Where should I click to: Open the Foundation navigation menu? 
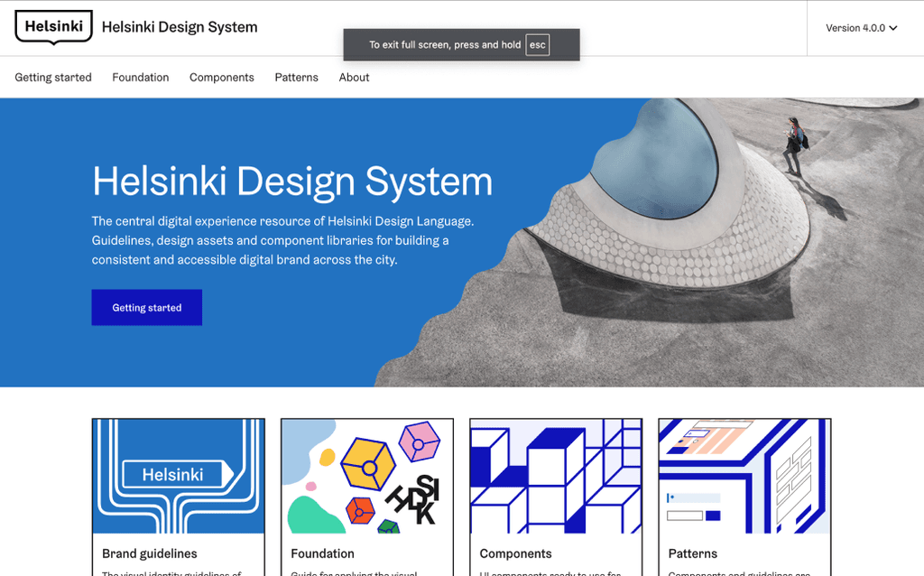140,78
